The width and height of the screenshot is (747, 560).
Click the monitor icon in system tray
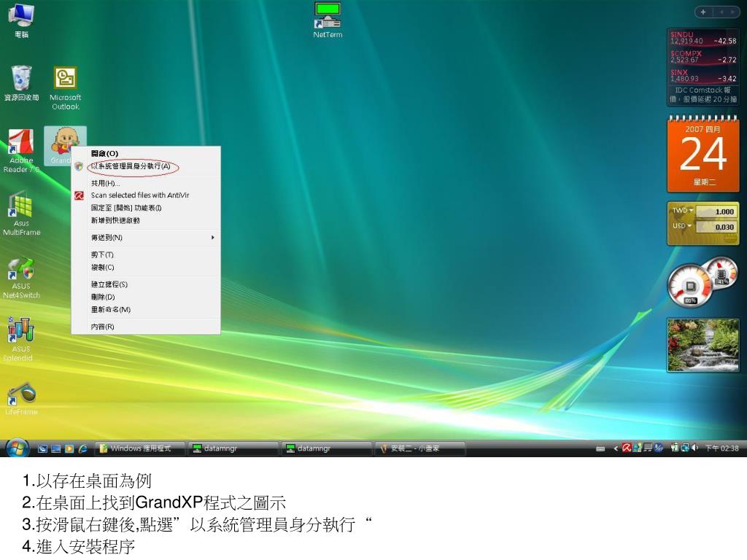coord(648,448)
